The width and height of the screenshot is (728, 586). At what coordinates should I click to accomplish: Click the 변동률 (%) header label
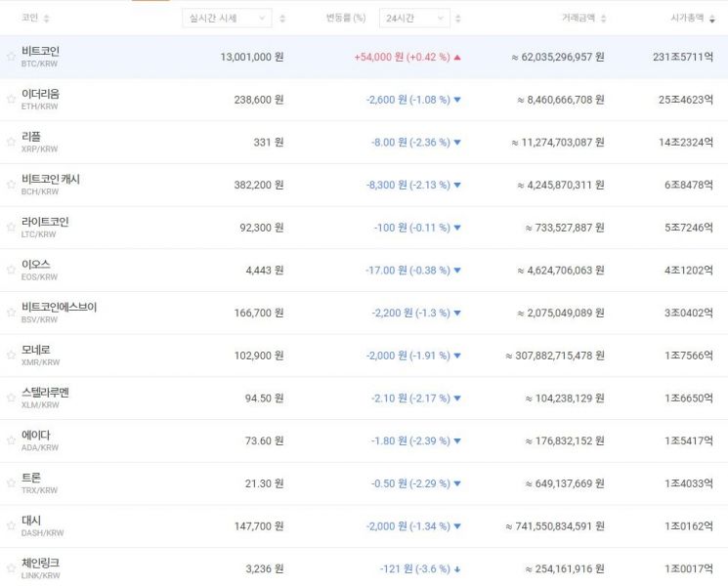(346, 19)
